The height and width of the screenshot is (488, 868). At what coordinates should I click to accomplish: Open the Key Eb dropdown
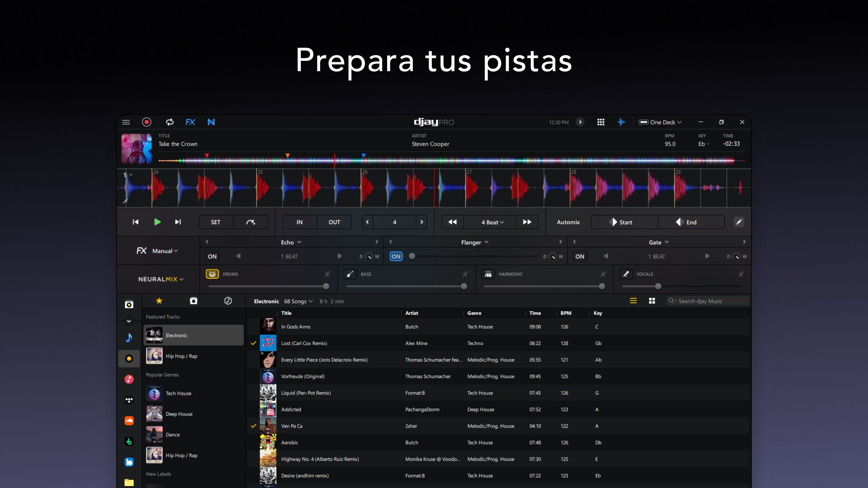point(703,144)
